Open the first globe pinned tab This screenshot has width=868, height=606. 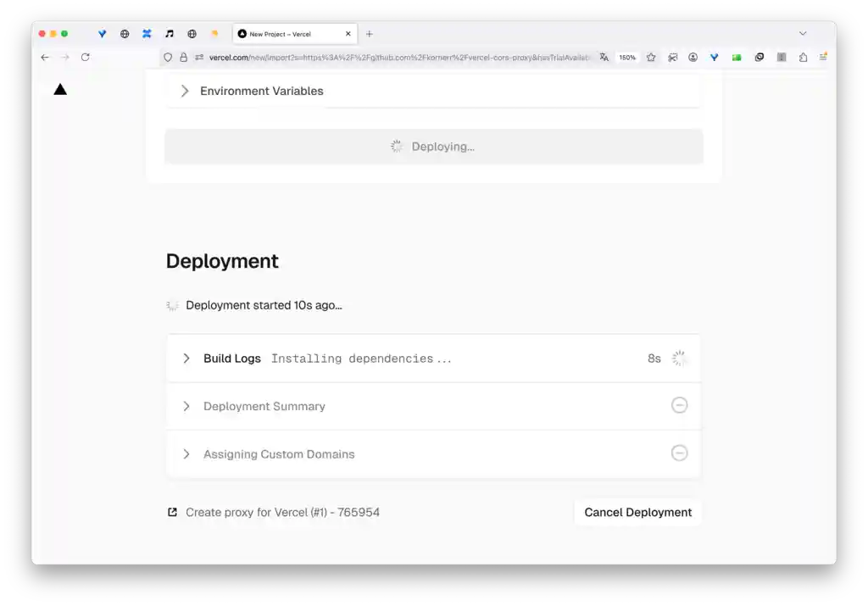coord(125,34)
